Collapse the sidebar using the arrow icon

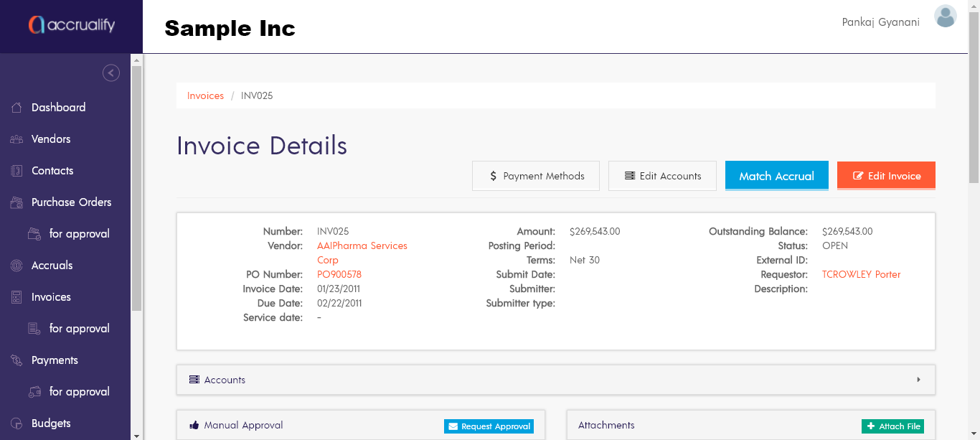(x=111, y=72)
